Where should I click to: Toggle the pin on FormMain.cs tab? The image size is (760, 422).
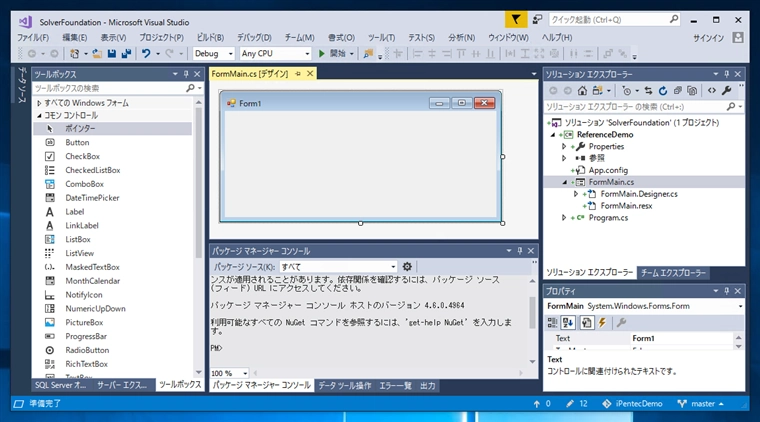[x=298, y=74]
